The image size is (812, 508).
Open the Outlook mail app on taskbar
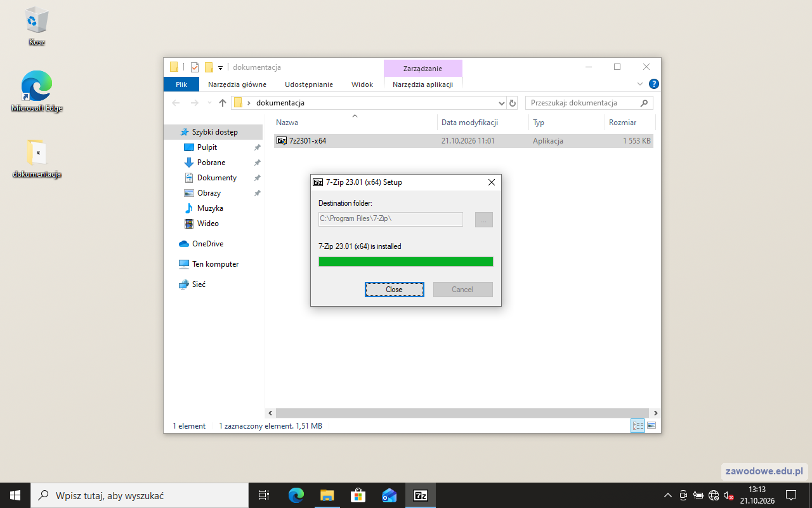click(x=389, y=495)
